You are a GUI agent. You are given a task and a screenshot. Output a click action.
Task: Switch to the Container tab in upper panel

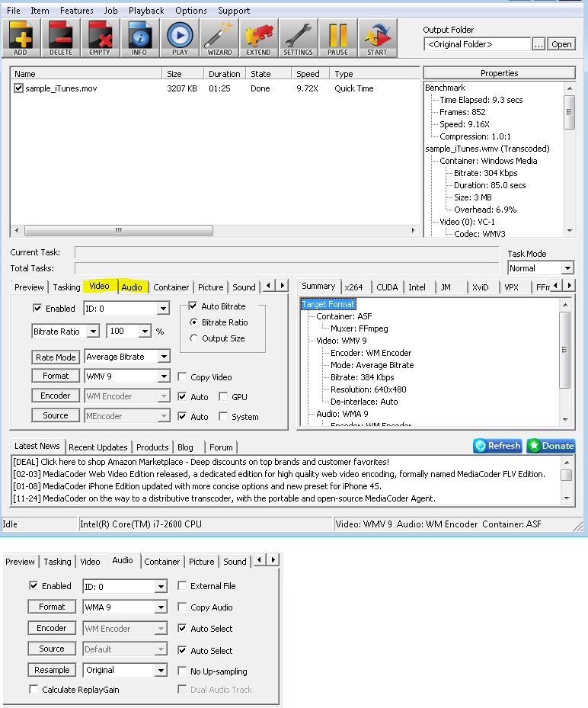point(171,287)
